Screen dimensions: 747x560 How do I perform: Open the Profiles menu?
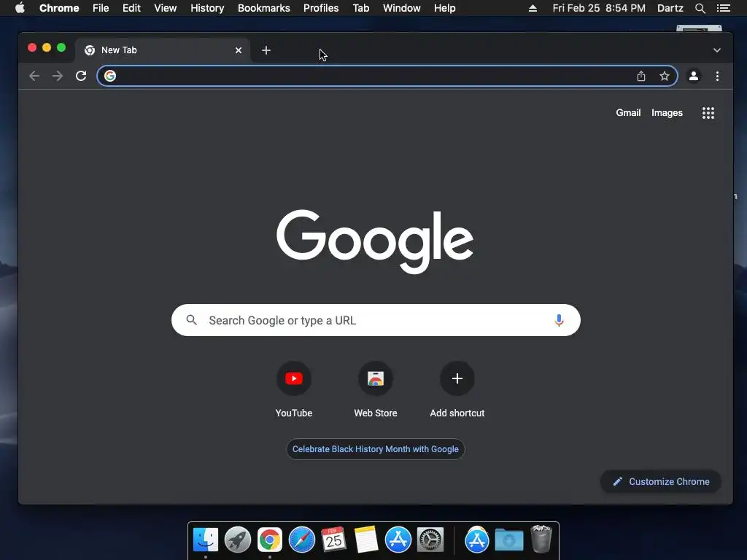[321, 8]
